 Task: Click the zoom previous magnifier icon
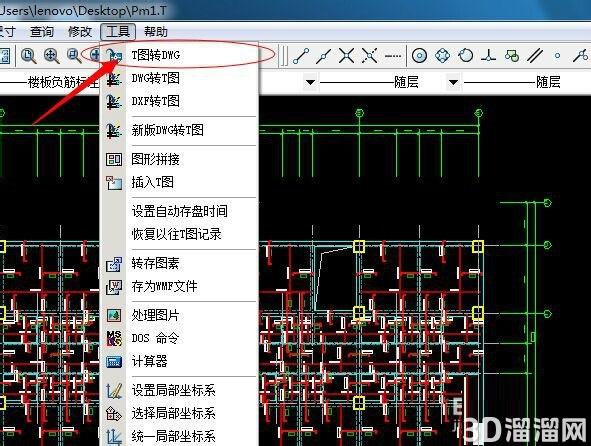tap(74, 56)
